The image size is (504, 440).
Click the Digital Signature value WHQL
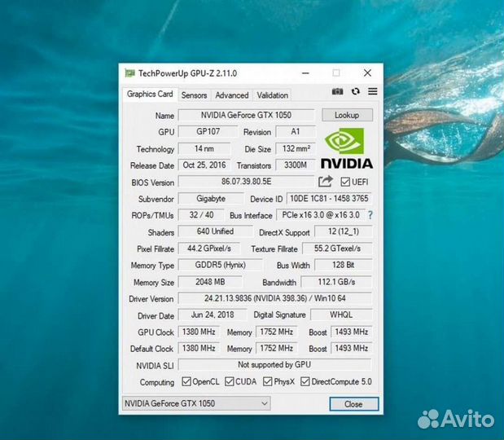341,315
